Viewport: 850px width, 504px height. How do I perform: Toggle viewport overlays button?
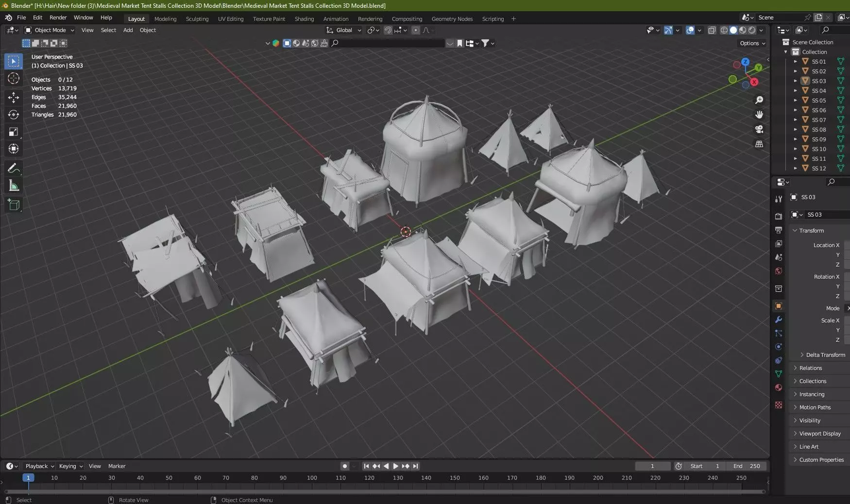pyautogui.click(x=690, y=30)
